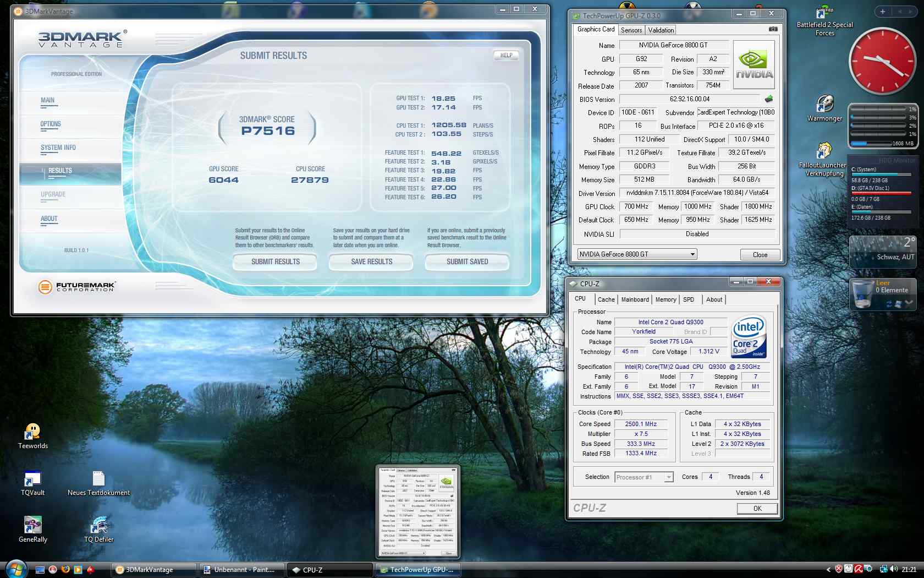Go to System Info in 3DMark menu
Image resolution: width=924 pixels, height=578 pixels.
58,148
